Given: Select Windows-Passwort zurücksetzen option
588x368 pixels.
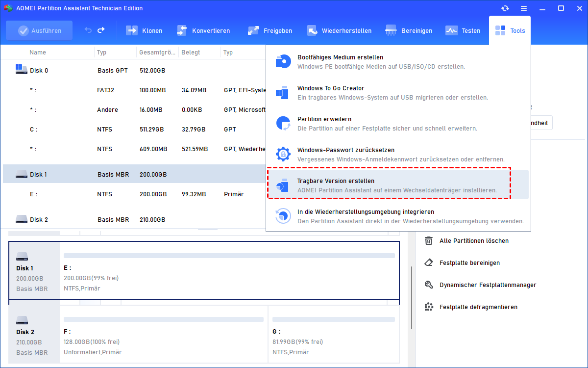Looking at the screenshot, I should 346,150.
